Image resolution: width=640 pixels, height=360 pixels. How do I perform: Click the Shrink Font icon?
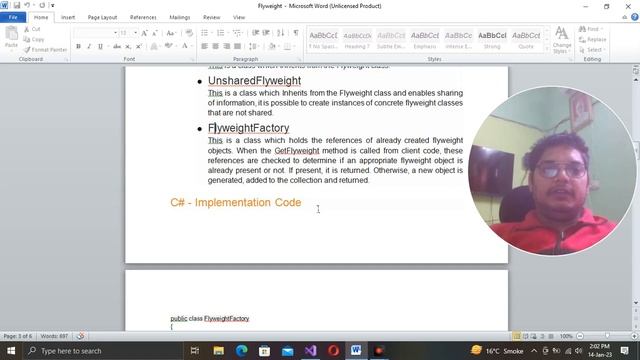[155, 33]
